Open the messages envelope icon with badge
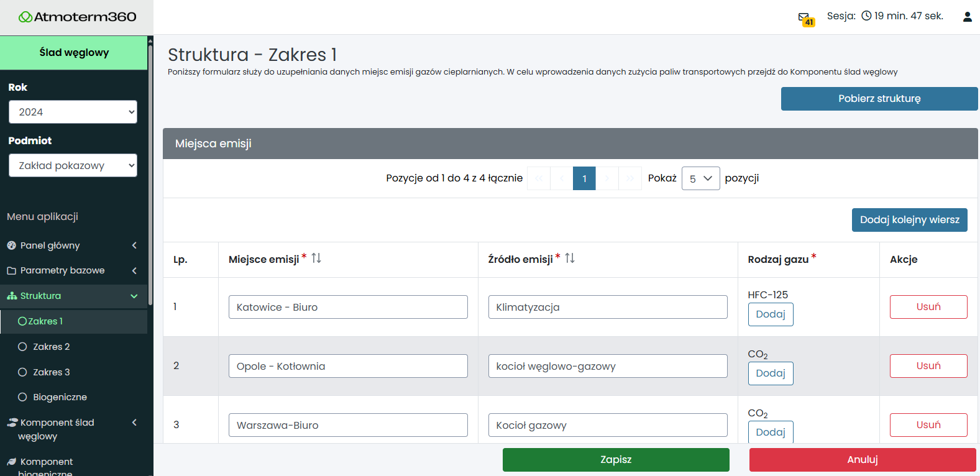Viewport: 980px width, 476px height. [805, 18]
